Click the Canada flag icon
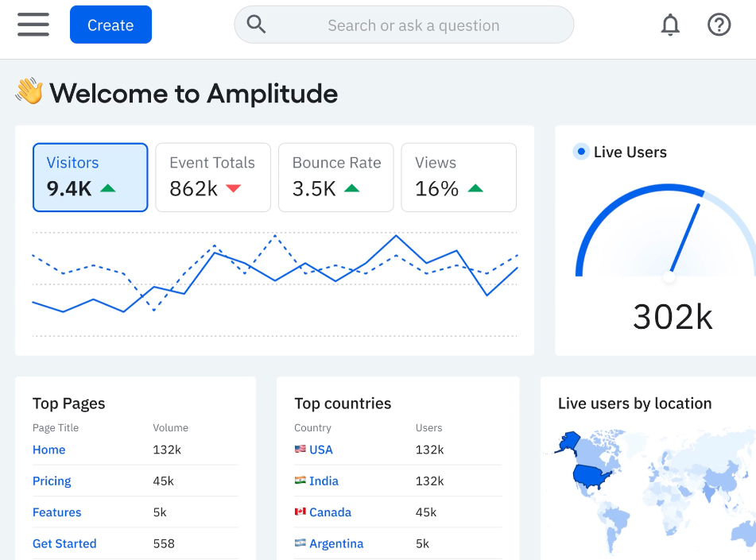Image resolution: width=756 pixels, height=560 pixels. pos(300,512)
